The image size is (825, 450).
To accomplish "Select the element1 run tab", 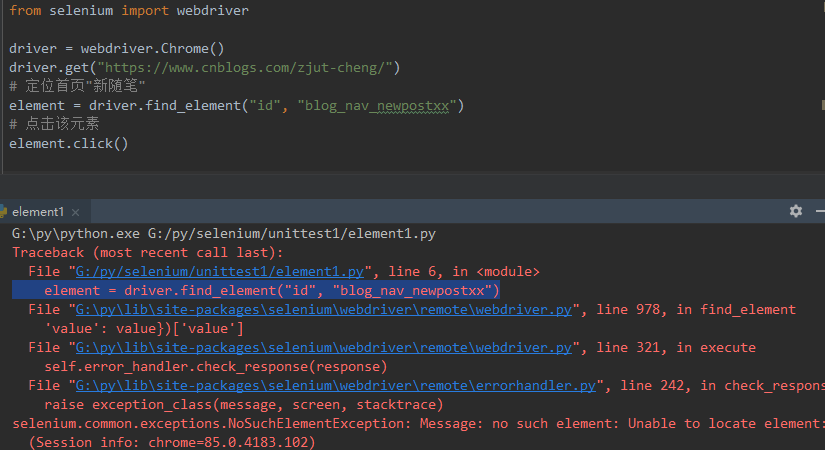I will pos(37,212).
